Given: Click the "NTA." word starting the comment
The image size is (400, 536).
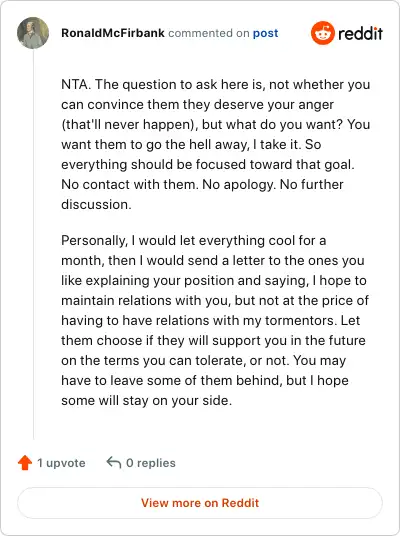Looking at the screenshot, I should coord(76,84).
